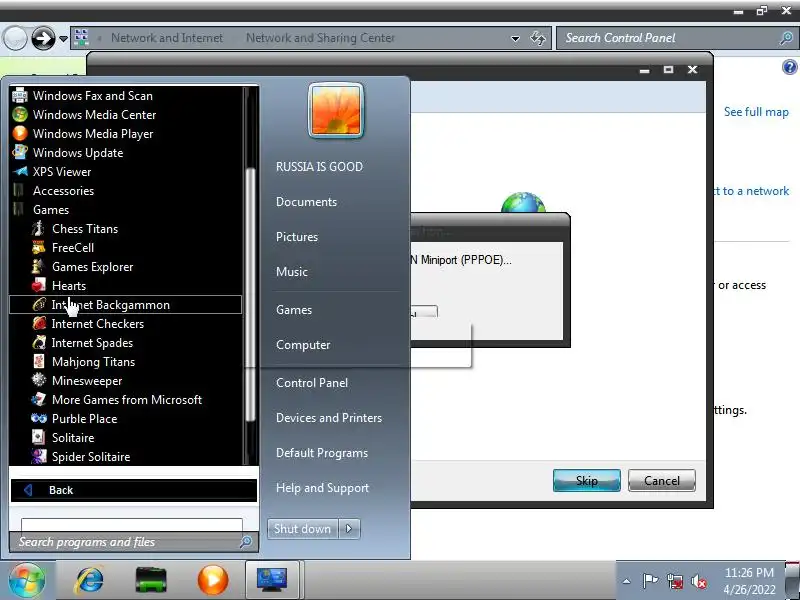Show hidden tray icons arrow
Viewport: 800px width, 600px height.
point(627,581)
